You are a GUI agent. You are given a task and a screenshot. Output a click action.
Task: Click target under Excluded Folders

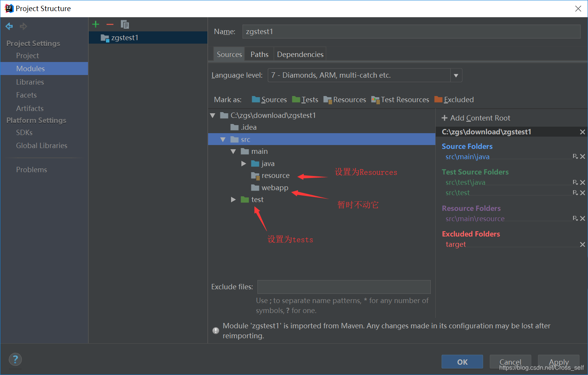456,244
